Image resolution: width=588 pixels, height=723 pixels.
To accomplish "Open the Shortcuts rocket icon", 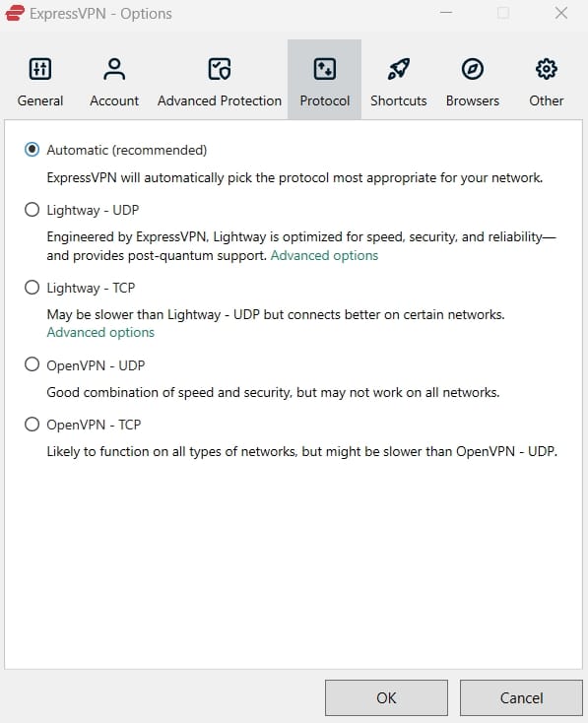I will click(x=399, y=69).
